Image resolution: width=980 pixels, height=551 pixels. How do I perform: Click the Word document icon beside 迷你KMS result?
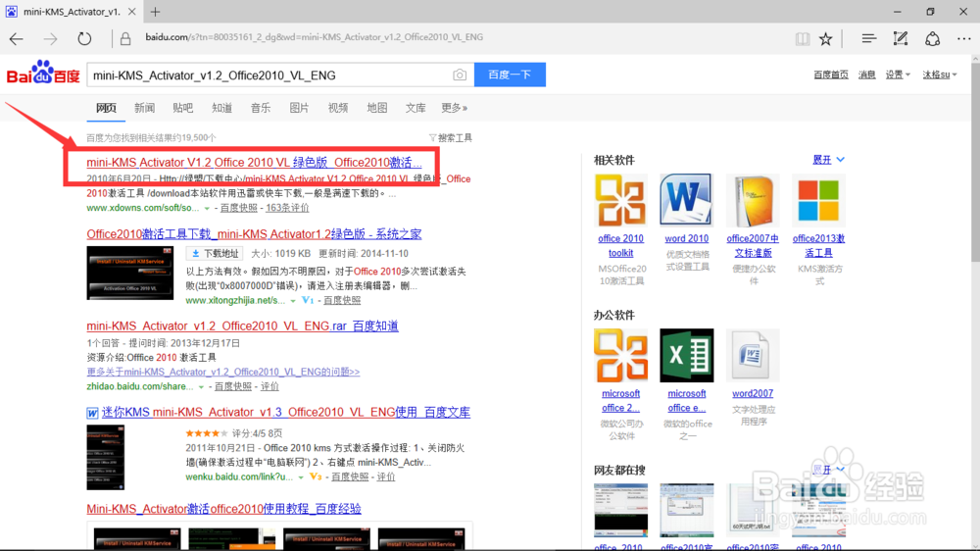click(x=92, y=413)
